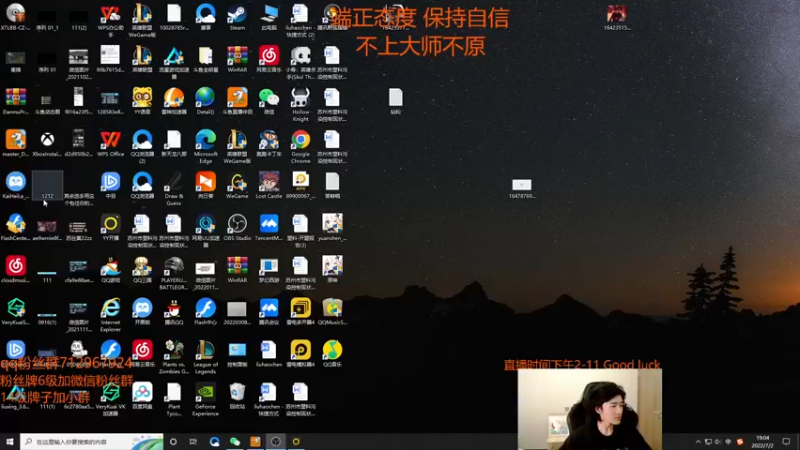Select the LDPlayer multi-instance yellow icon
The image size is (800, 450).
(x=301, y=311)
